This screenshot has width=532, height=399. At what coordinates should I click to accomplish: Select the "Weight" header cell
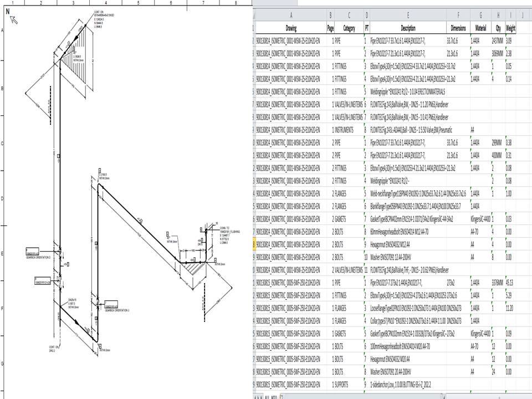510,28
